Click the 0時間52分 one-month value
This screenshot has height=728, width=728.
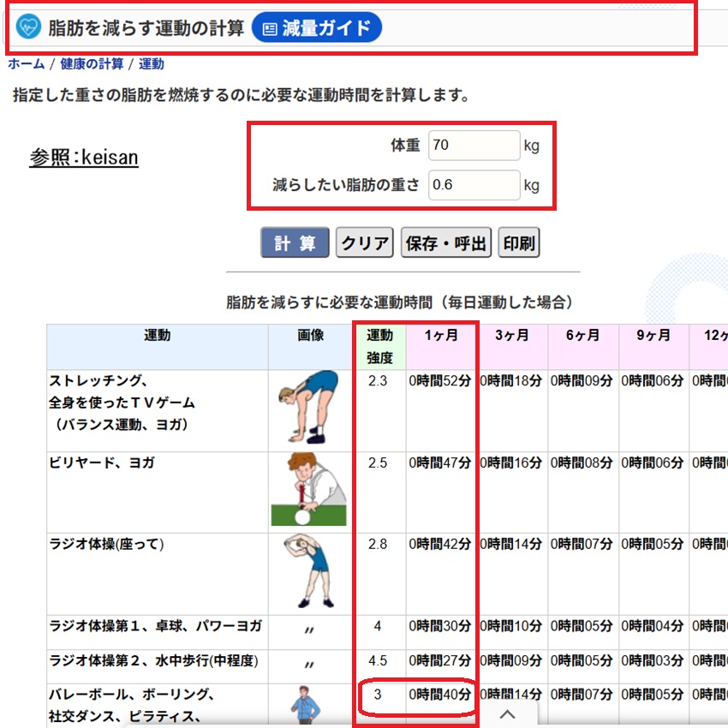(439, 381)
